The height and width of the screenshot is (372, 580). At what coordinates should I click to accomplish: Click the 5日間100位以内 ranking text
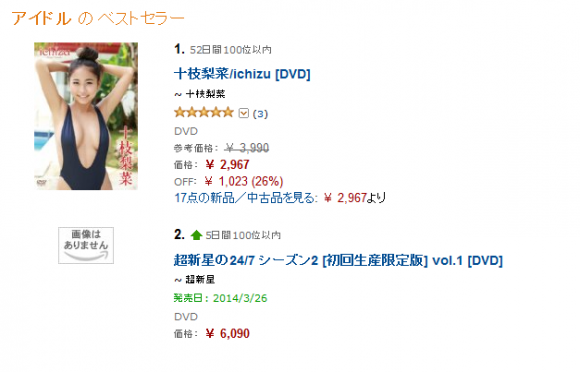click(x=243, y=235)
